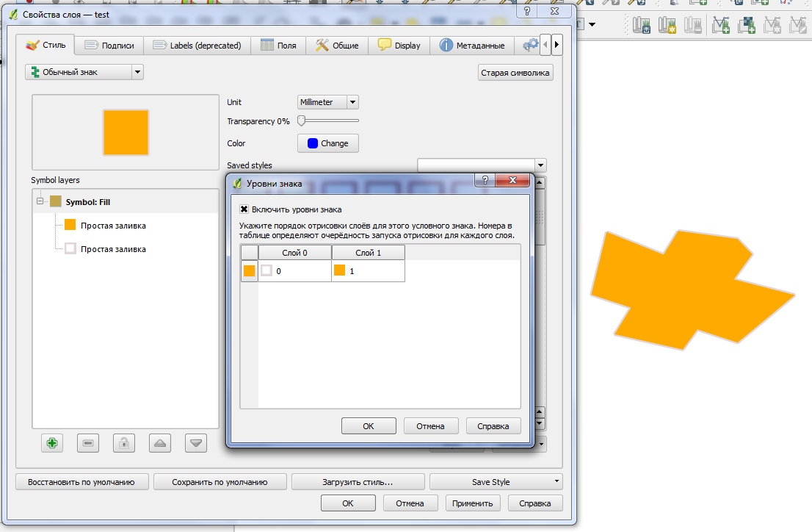Viewport: 812px width, 532px height.
Task: Move symbol layer down with arrow icon
Action: 195,443
